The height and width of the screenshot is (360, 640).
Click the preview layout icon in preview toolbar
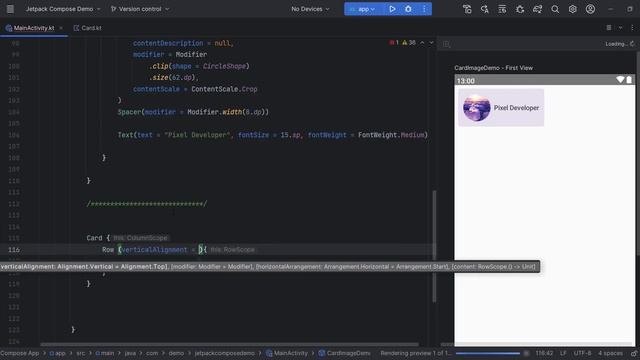(446, 44)
